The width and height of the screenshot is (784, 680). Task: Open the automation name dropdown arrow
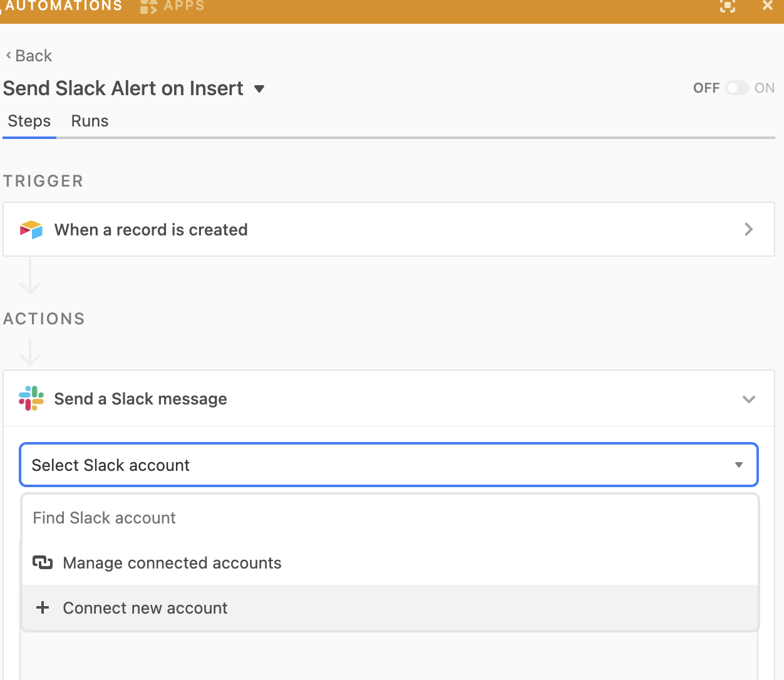point(259,89)
